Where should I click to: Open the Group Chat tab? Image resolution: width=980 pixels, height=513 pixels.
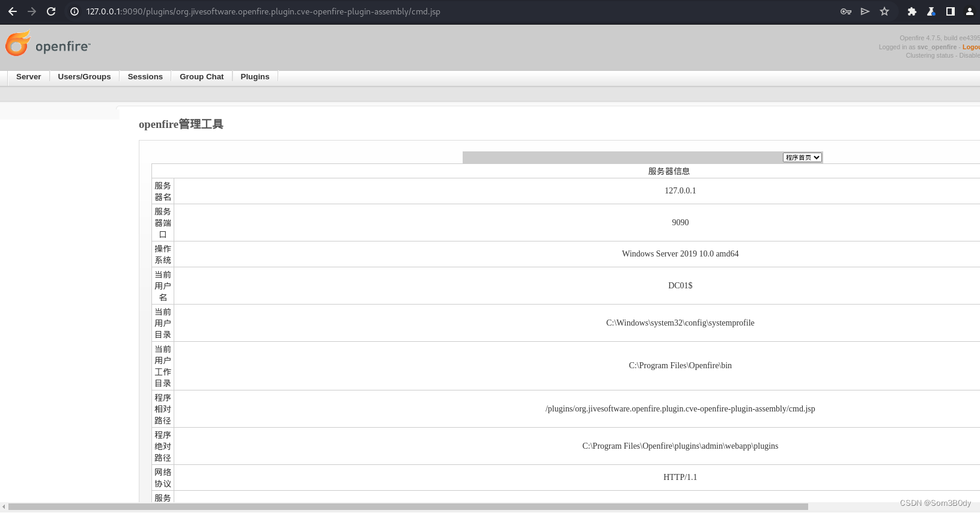click(x=202, y=77)
